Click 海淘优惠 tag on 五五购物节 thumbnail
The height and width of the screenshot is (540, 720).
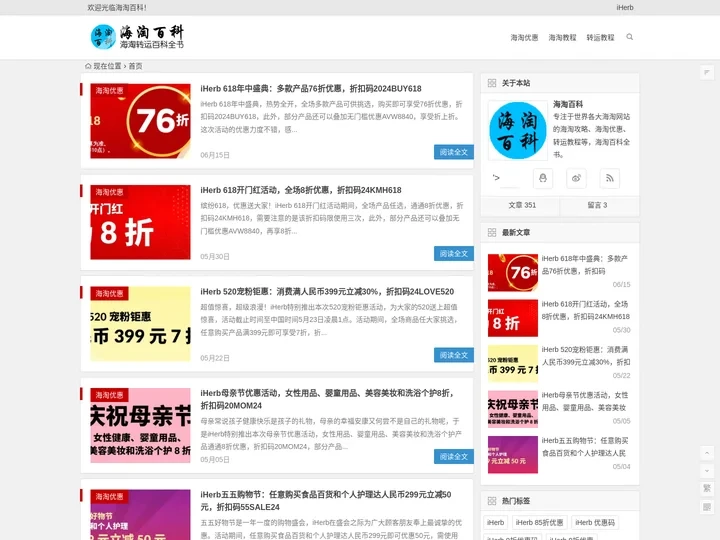pos(109,496)
